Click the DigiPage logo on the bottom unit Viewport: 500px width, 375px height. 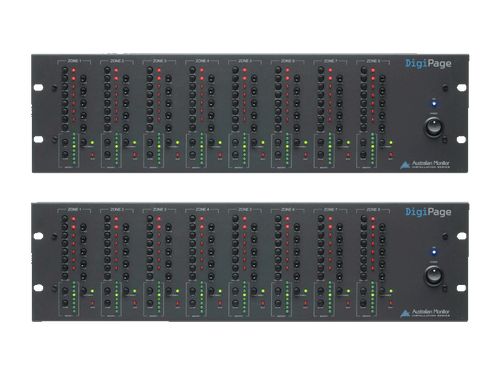428,212
